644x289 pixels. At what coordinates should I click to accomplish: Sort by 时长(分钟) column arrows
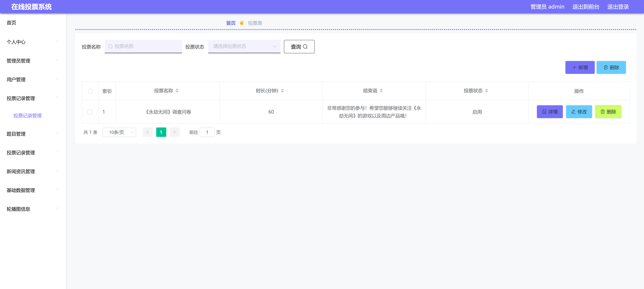[282, 91]
